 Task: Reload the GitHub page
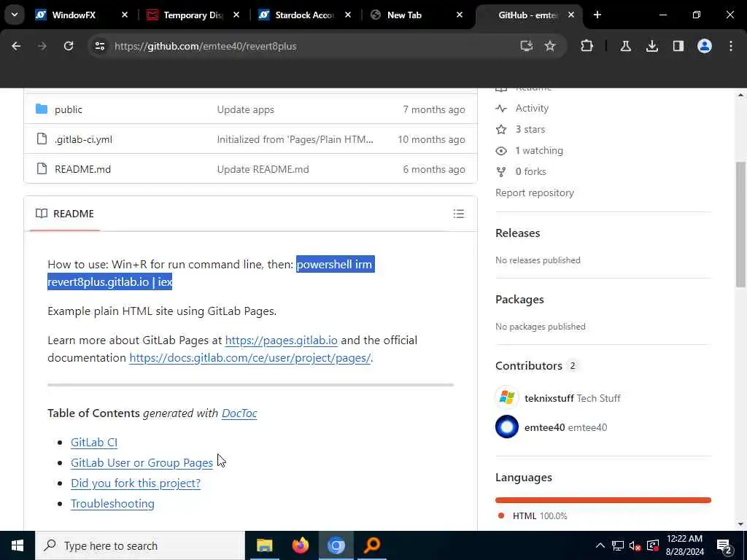[69, 46]
